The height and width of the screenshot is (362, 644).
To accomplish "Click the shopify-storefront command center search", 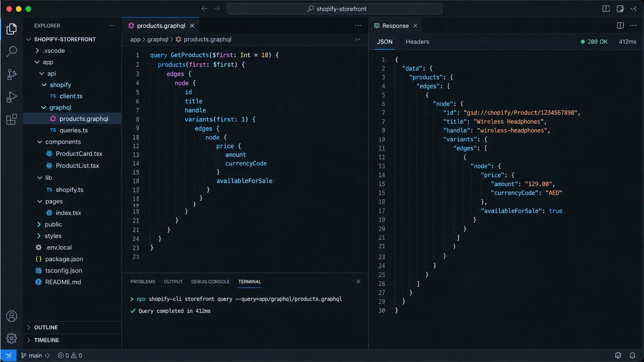I will tap(334, 8).
